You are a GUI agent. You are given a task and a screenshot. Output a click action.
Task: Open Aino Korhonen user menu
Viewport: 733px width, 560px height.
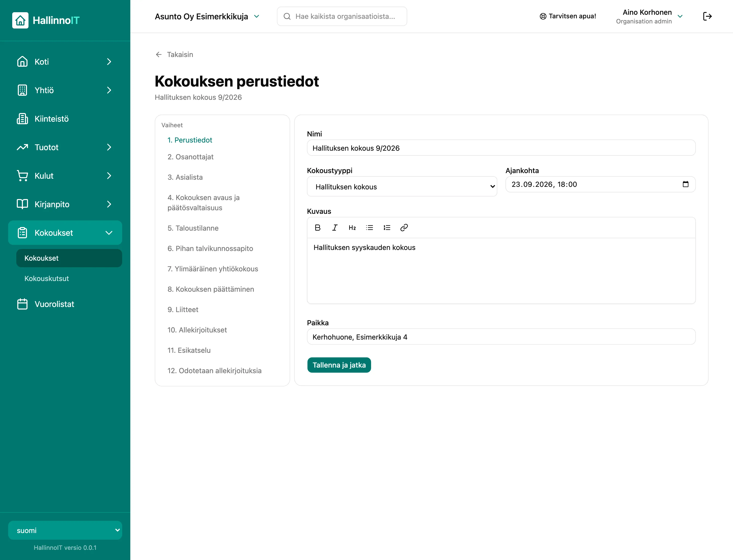coord(649,16)
